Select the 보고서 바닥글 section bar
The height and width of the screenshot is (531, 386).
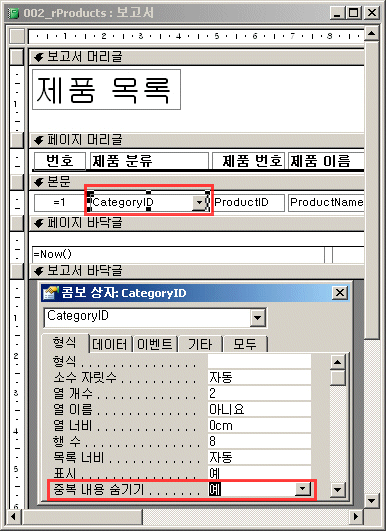[x=197, y=271]
